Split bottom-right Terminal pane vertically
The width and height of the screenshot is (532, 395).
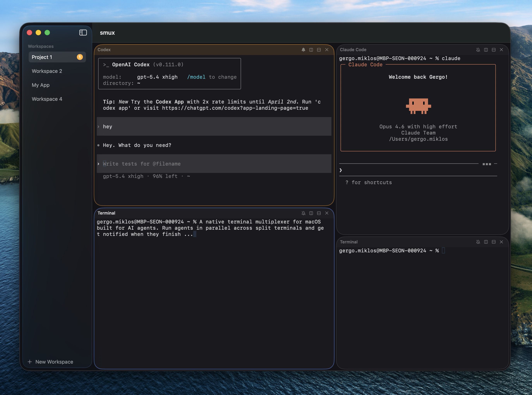tap(486, 242)
